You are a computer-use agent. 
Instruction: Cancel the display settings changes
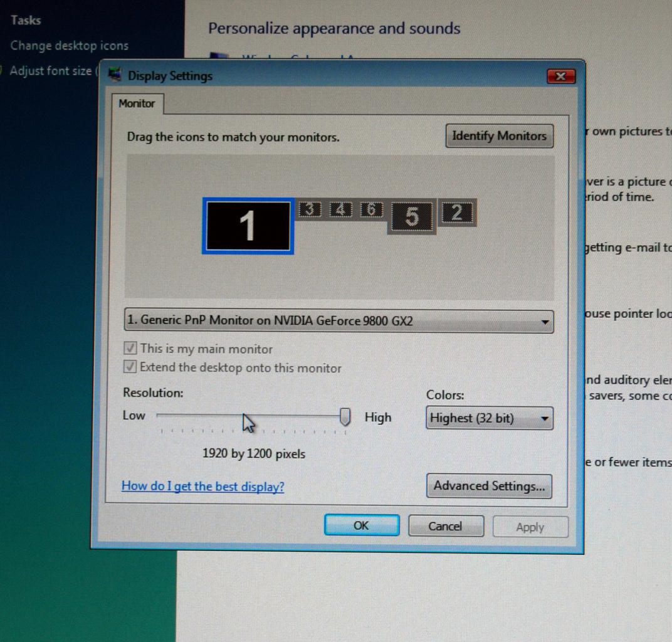446,526
